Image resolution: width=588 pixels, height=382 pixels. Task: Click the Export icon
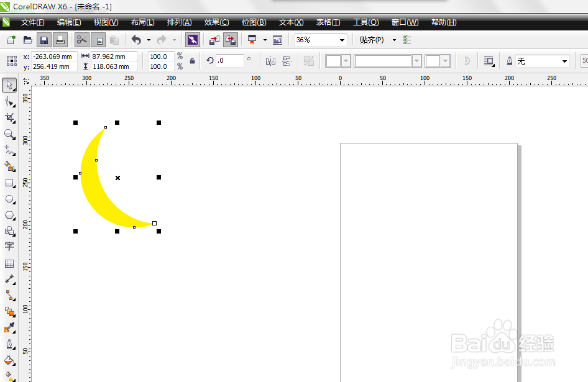click(230, 40)
